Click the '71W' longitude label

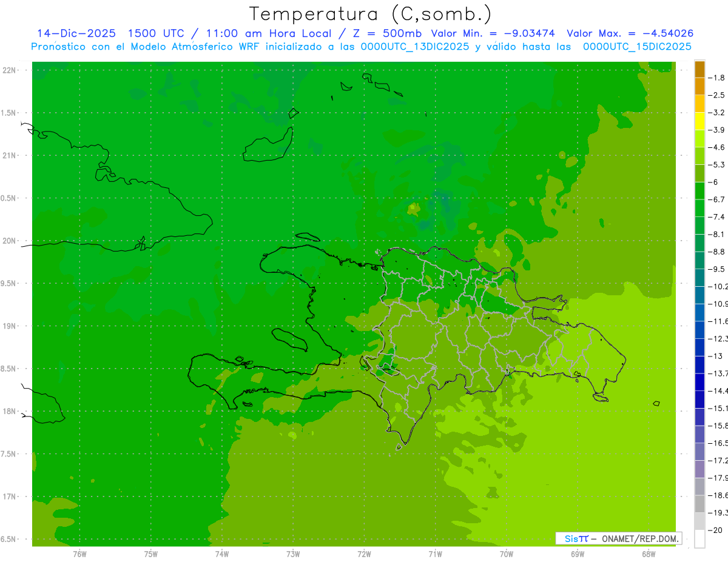(x=435, y=554)
